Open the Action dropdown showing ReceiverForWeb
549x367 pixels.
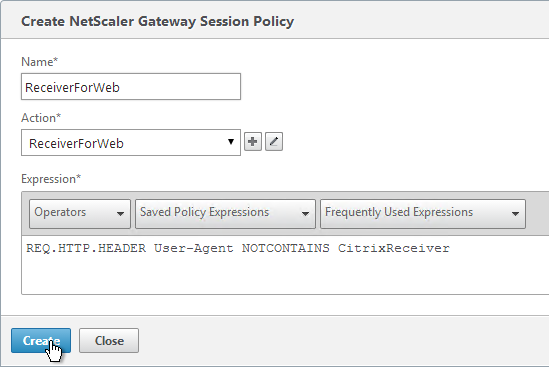(131, 143)
